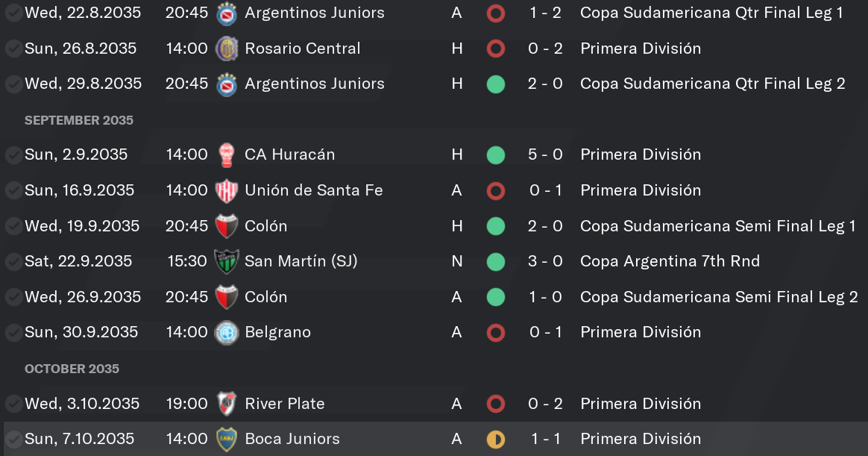The height and width of the screenshot is (456, 868).
Task: Click the red loss indicator for Belgrano match
Action: (x=495, y=332)
